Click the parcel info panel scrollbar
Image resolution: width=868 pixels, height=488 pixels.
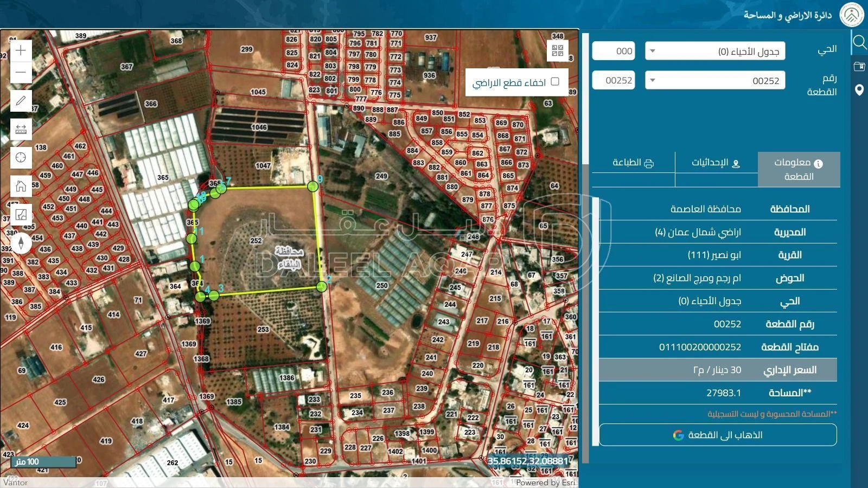(x=595, y=321)
